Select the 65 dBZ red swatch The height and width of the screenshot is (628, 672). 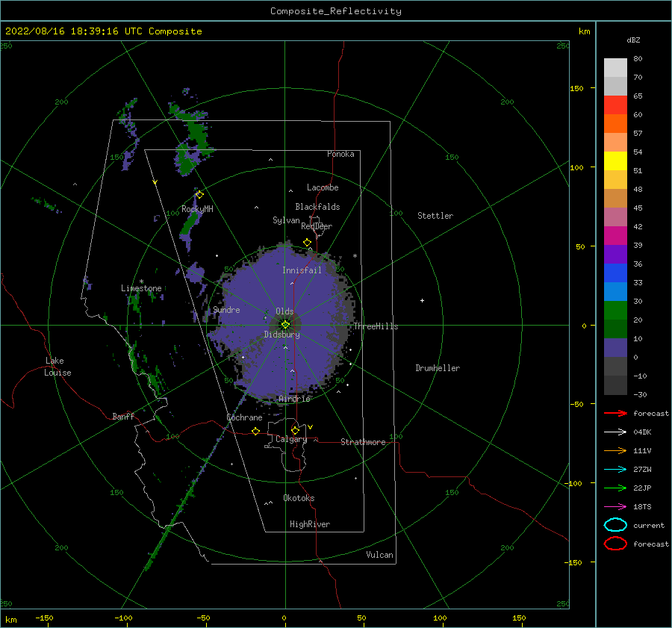coord(615,105)
